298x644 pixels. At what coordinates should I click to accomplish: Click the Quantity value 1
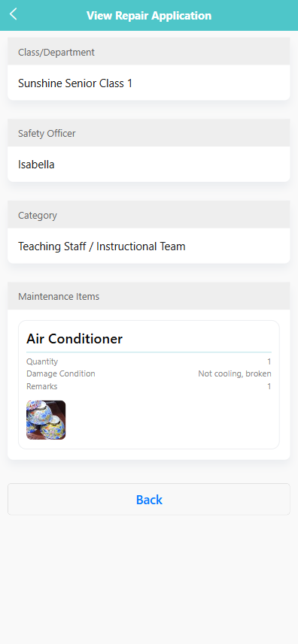point(269,361)
